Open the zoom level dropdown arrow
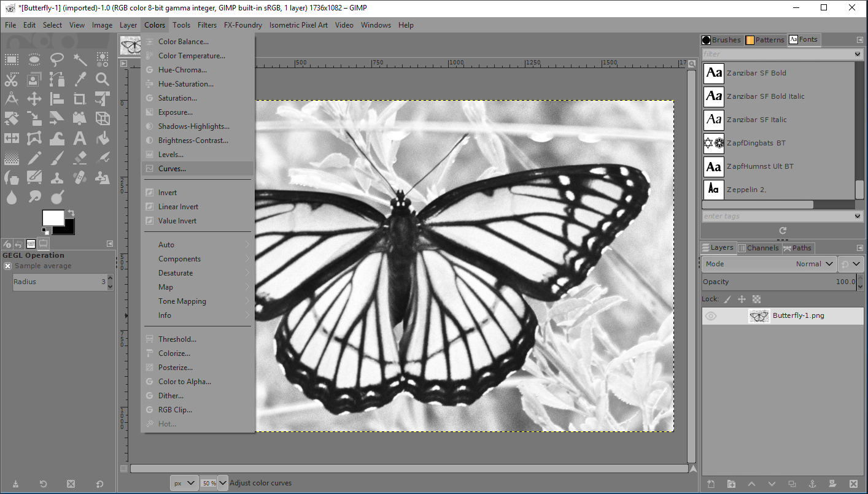The width and height of the screenshot is (868, 494). tap(222, 483)
